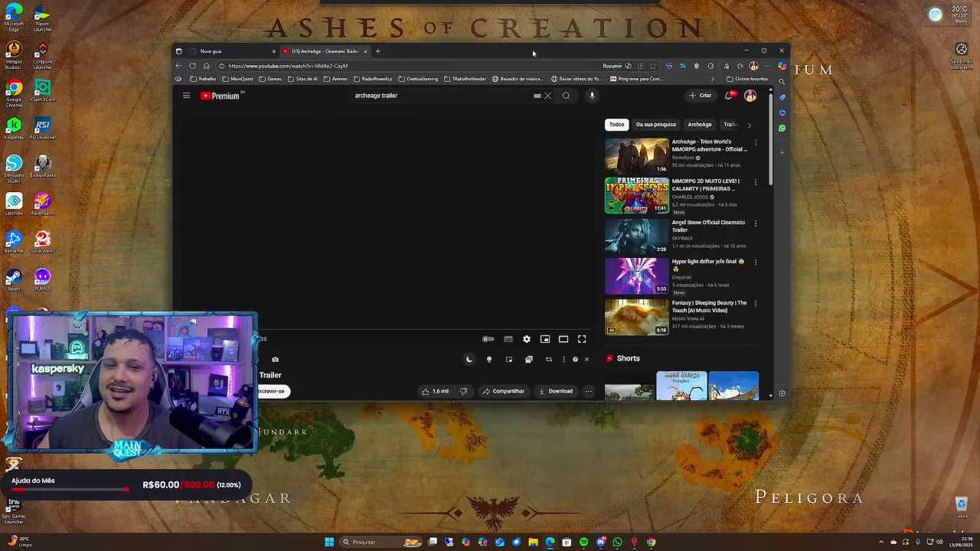Open Fantasy Sleeping Beauty video title

click(x=709, y=306)
